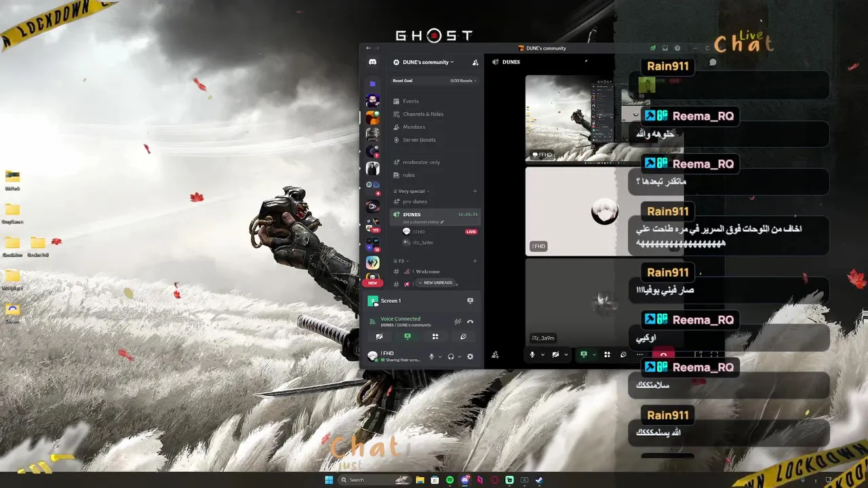Add a channel to the F3 category

(475, 261)
